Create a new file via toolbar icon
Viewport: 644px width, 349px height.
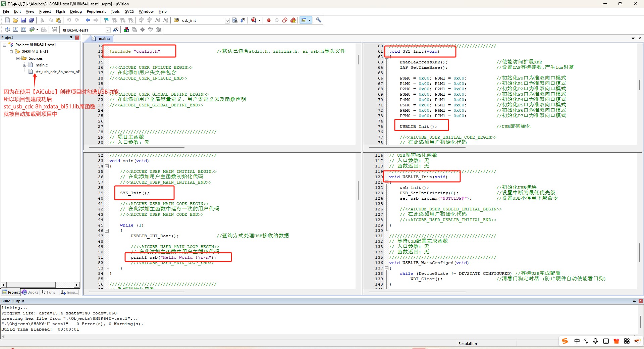7,20
